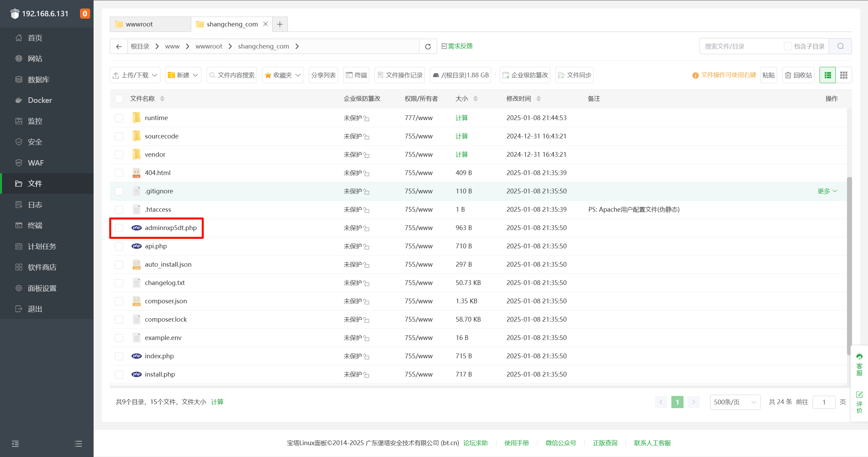Click 需求反馈 link
868x457 pixels.
(x=457, y=46)
